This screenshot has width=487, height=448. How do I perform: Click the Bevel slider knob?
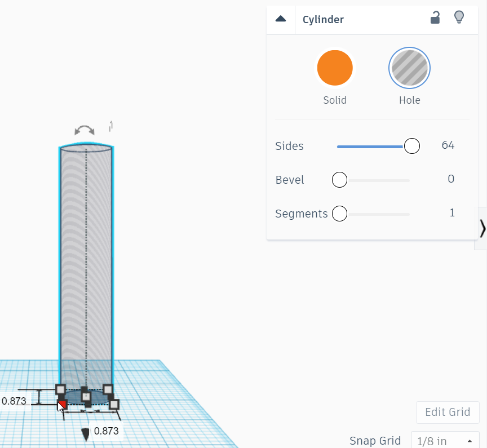[x=339, y=179]
